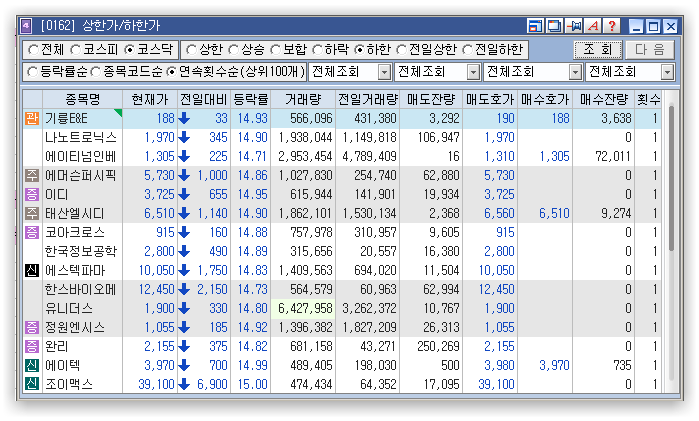Click the 조회 search button

[x=598, y=50]
